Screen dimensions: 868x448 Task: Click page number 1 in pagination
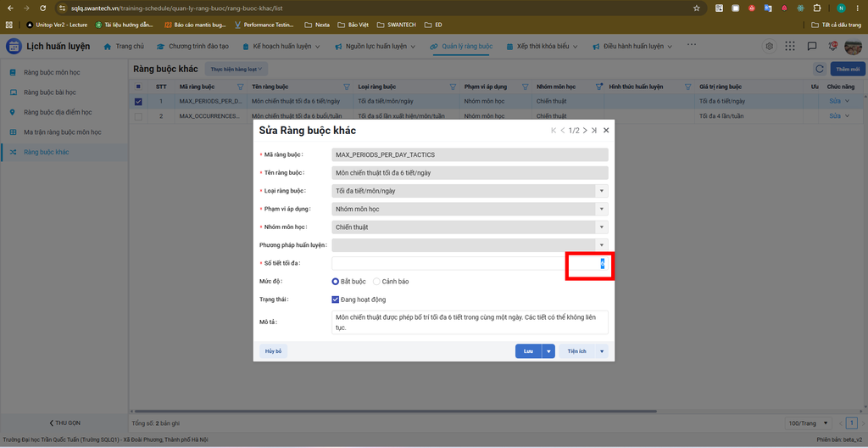[x=851, y=423]
